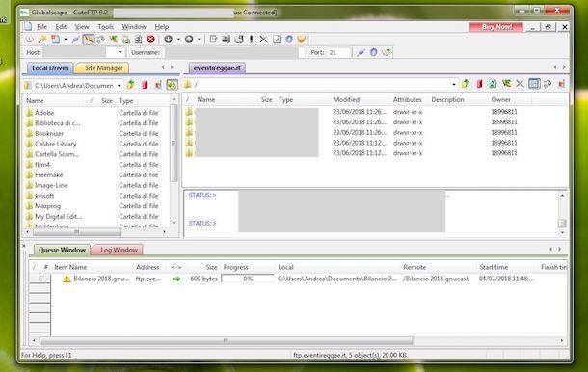Screen dimensions: 588x372
Task: Click the Reconnect icon in remote pane toolbar
Action: [x=506, y=84]
